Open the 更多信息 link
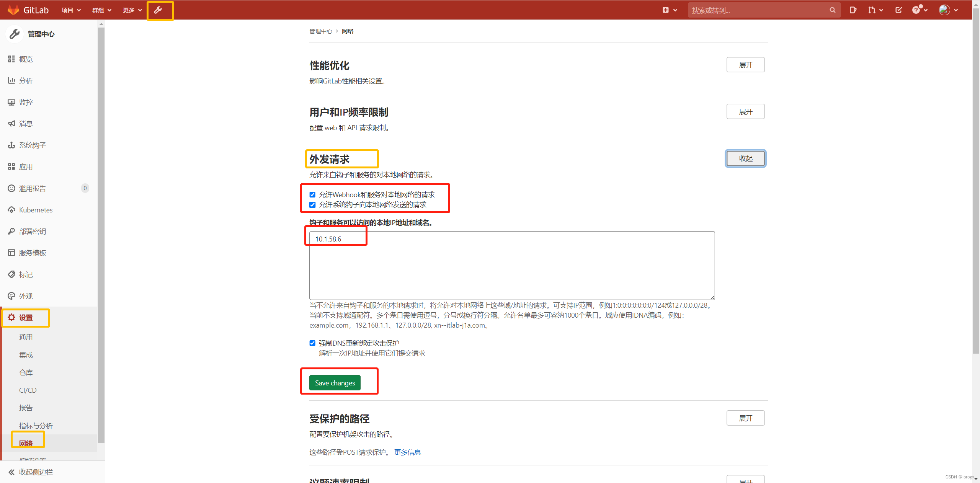Viewport: 980px width, 483px height. [407, 452]
